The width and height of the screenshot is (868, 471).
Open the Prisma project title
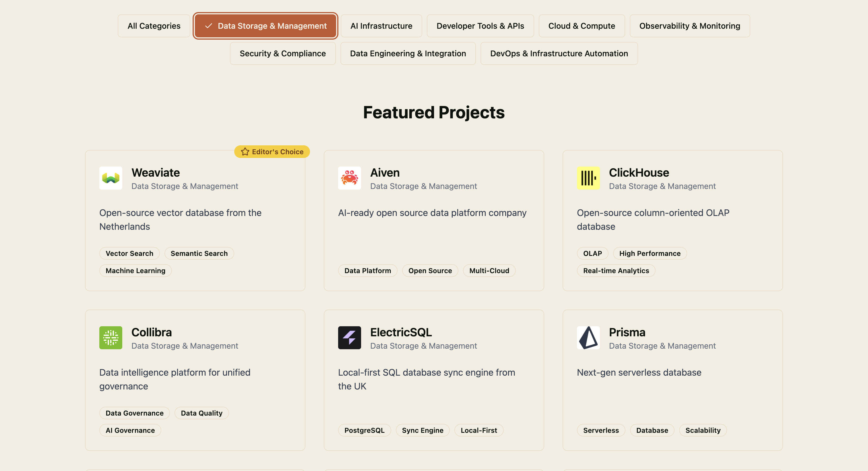click(627, 332)
